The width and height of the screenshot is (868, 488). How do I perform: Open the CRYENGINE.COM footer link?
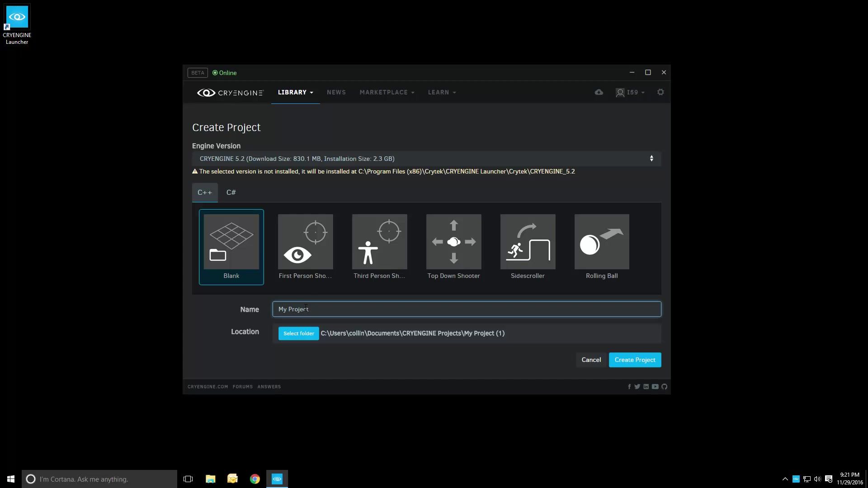[208, 387]
